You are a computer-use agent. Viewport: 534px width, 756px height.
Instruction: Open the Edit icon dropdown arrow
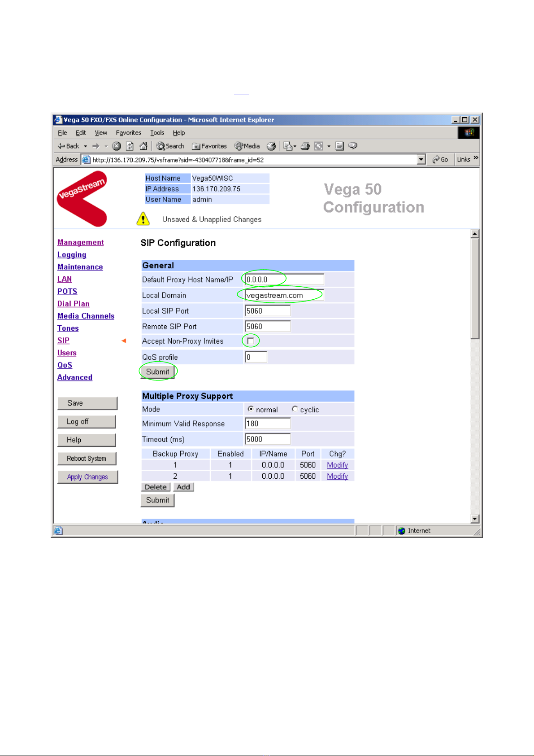pyautogui.click(x=329, y=146)
